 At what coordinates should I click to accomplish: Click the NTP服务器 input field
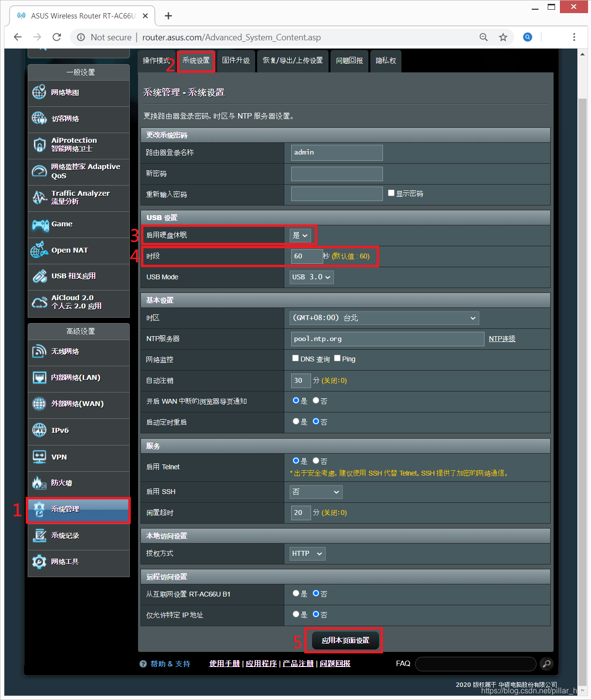[x=387, y=339]
